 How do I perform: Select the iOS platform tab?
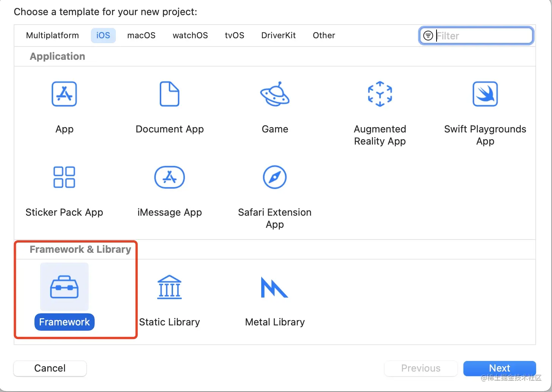(103, 36)
